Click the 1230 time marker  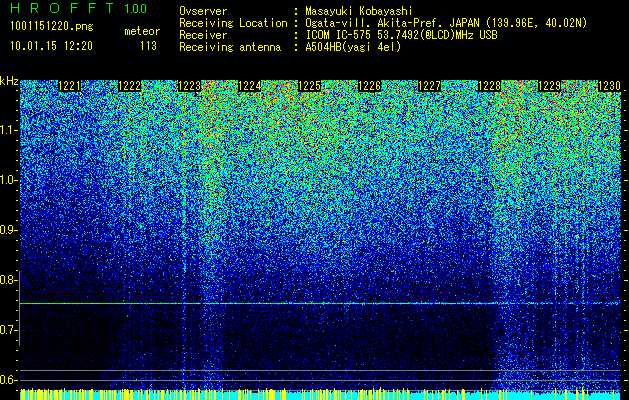tap(610, 86)
